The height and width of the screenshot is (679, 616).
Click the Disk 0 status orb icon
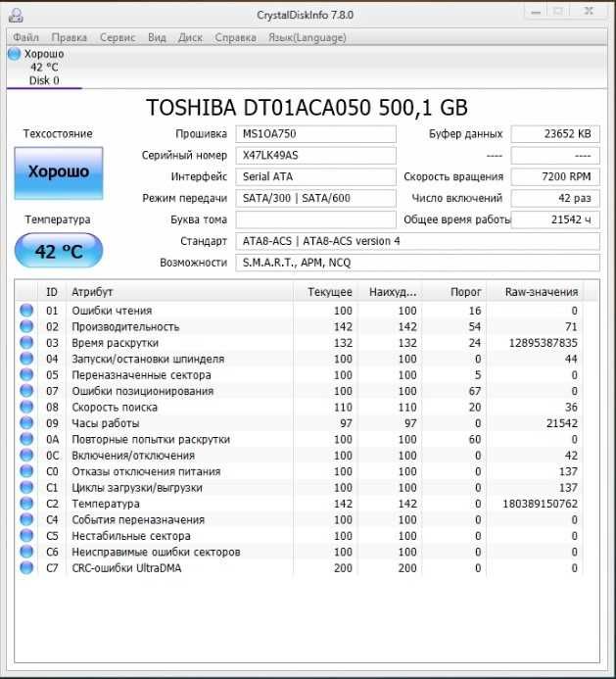click(15, 54)
